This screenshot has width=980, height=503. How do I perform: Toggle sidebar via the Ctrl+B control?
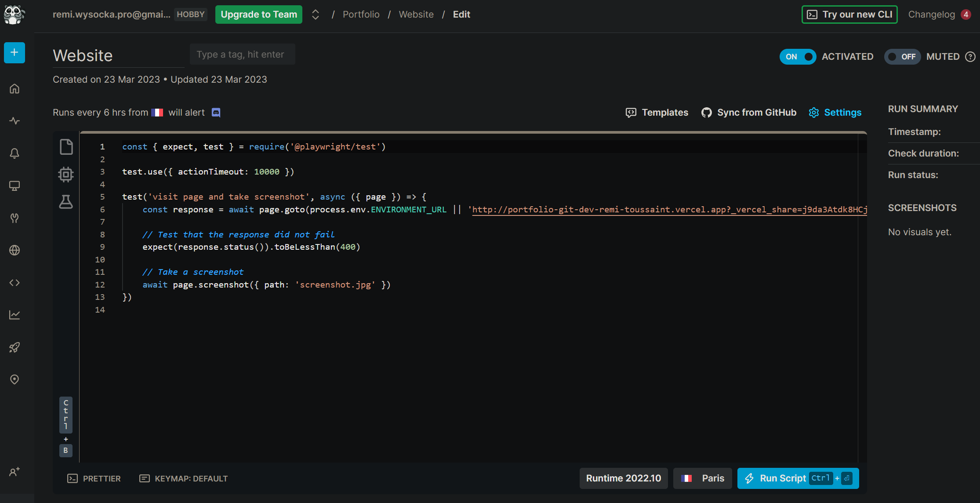pyautogui.click(x=66, y=426)
